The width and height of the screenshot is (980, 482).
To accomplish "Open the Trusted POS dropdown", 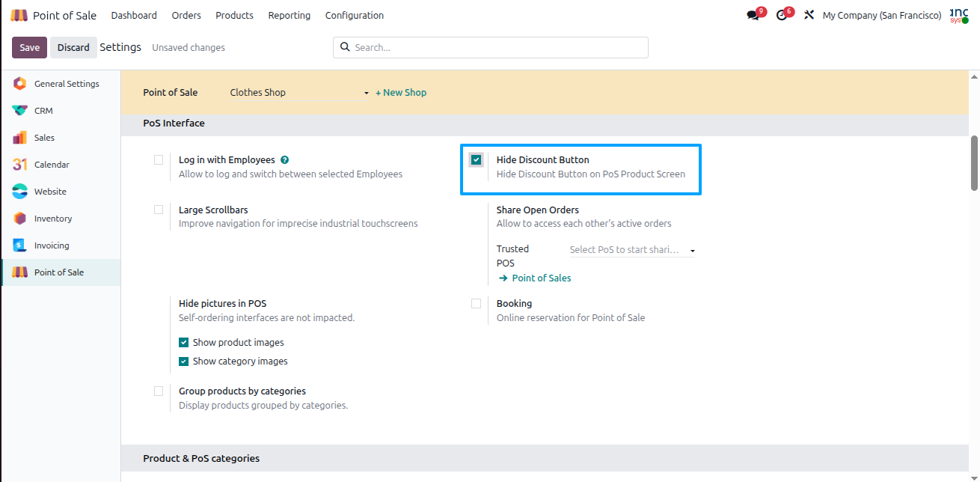I will click(x=632, y=250).
